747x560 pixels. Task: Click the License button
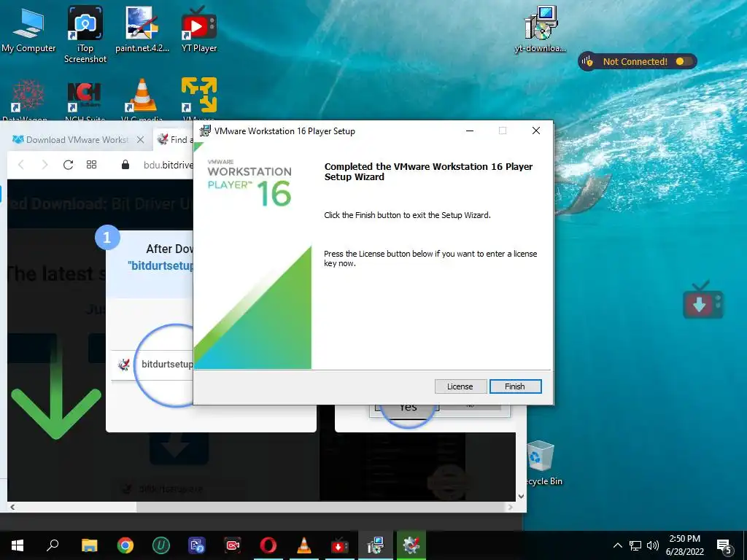460,386
